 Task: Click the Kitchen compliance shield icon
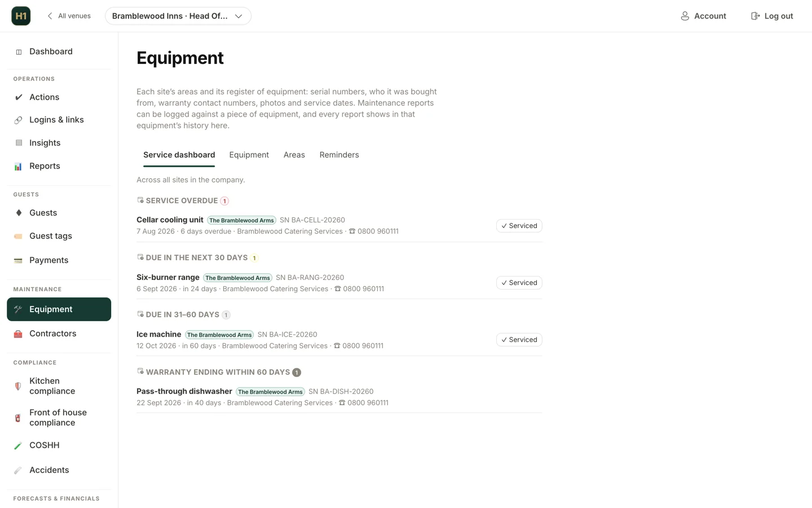19,386
